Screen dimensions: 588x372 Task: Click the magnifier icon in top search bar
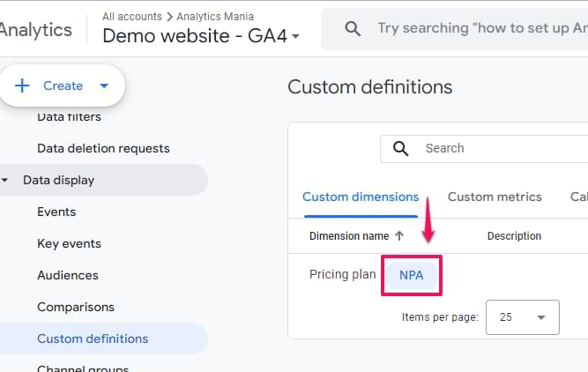353,28
